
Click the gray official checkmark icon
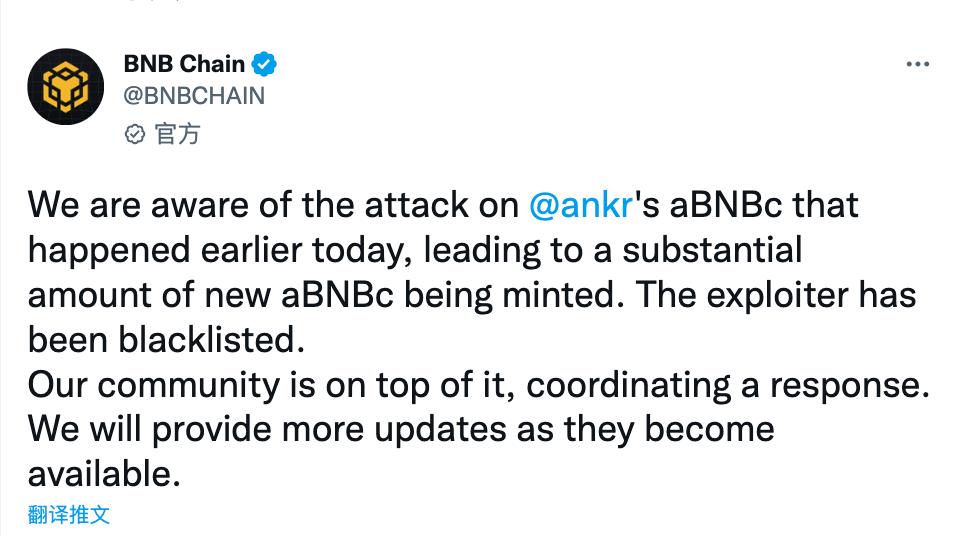pyautogui.click(x=135, y=134)
